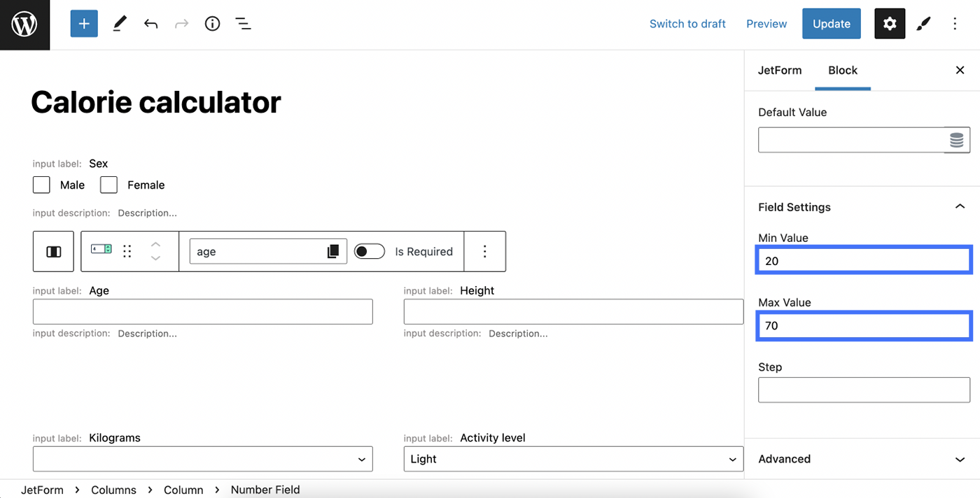This screenshot has height=498, width=980.
Task: Click the undo arrow
Action: (150, 24)
